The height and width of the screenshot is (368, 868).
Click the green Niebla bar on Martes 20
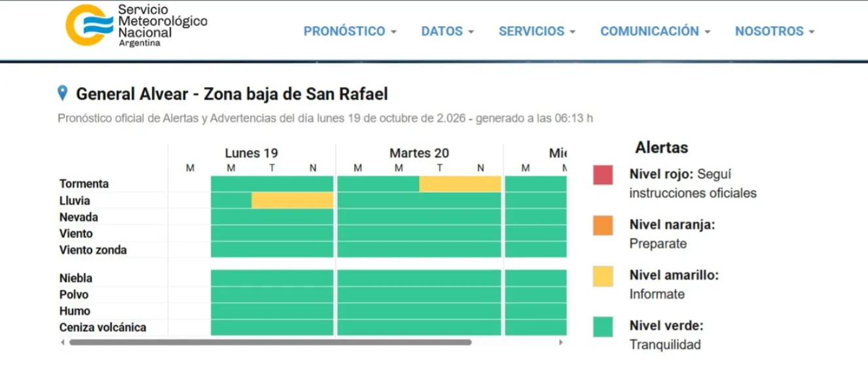[x=420, y=278]
